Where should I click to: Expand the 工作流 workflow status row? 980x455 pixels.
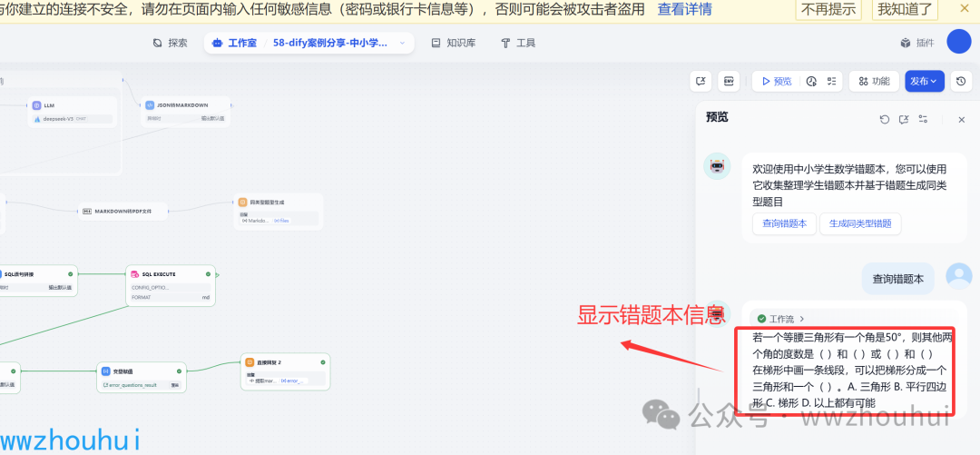click(781, 319)
